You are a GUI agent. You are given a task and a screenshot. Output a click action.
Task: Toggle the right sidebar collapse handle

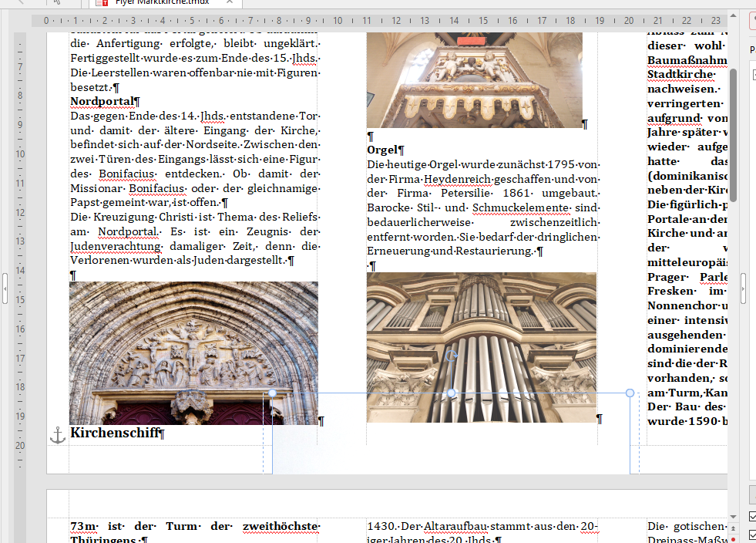click(x=744, y=288)
